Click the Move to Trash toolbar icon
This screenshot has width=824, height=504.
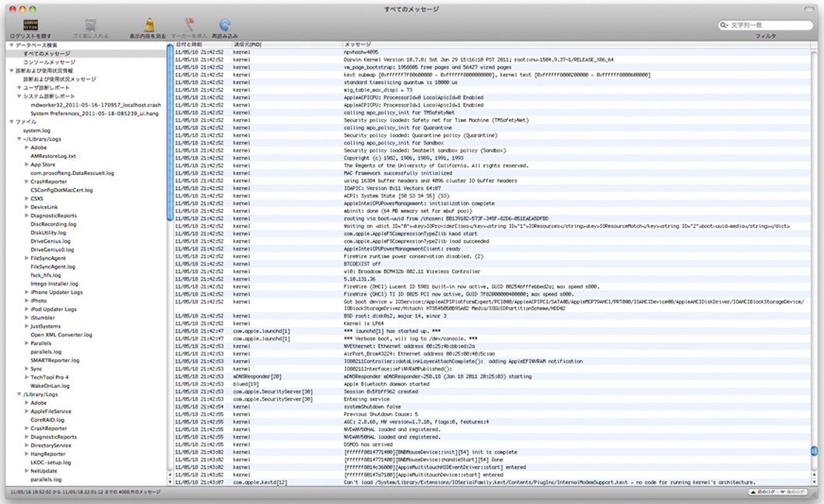click(x=91, y=26)
